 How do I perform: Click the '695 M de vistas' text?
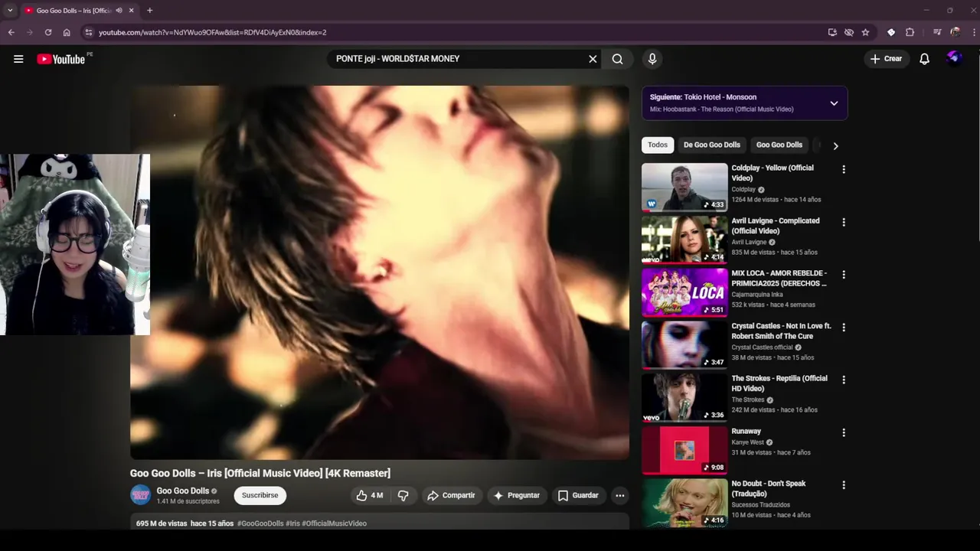pos(162,523)
